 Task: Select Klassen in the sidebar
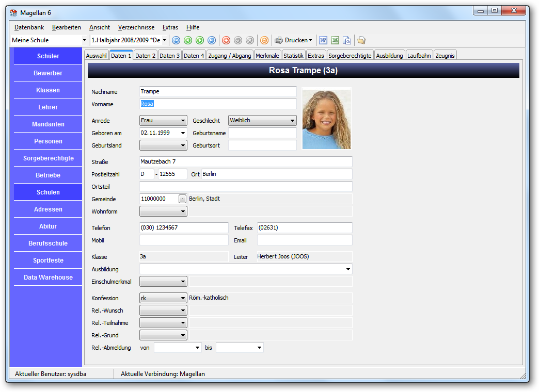(48, 90)
